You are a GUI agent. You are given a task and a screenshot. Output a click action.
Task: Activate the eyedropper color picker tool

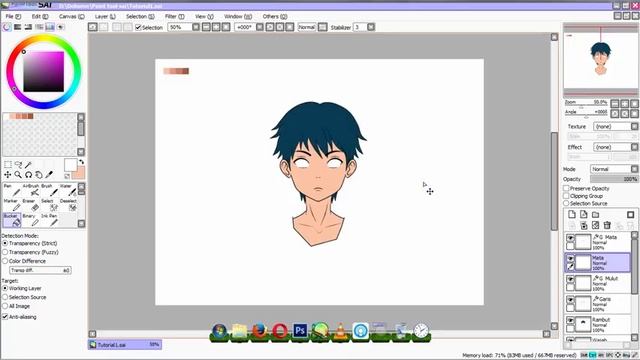pos(49,175)
